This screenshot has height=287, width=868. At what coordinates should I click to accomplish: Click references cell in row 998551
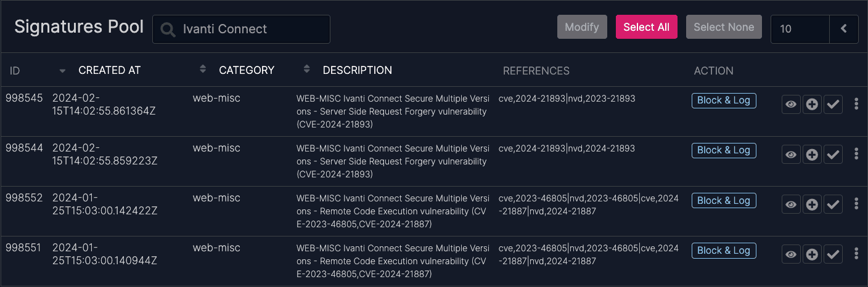point(589,254)
